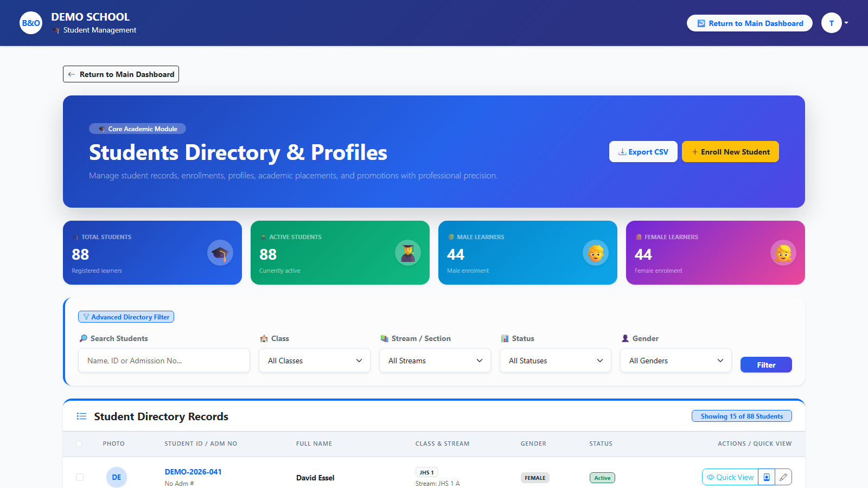Click the Advanced Directory Filter tag

click(x=126, y=317)
